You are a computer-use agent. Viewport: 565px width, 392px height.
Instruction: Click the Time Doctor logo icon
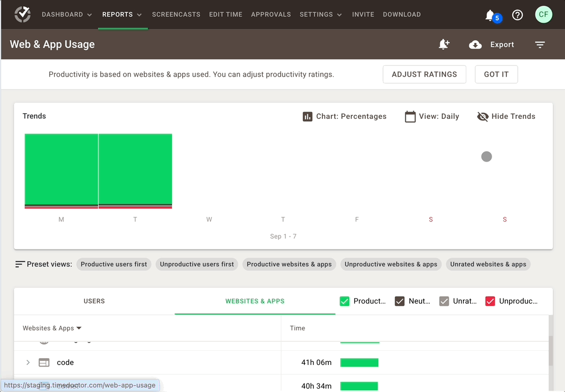pyautogui.click(x=23, y=15)
